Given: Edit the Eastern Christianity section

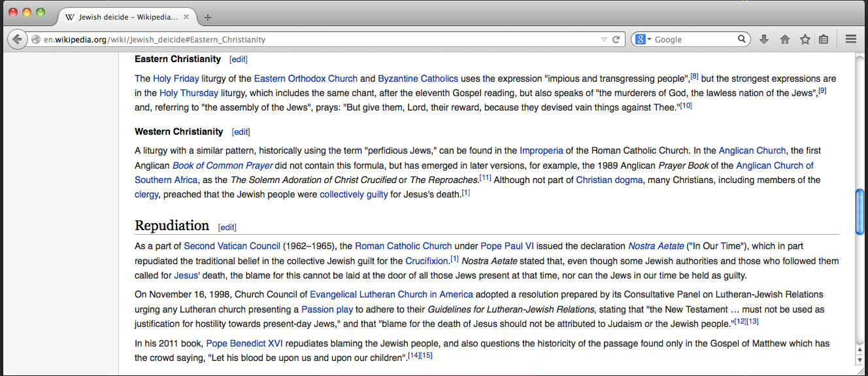Looking at the screenshot, I should click(239, 60).
